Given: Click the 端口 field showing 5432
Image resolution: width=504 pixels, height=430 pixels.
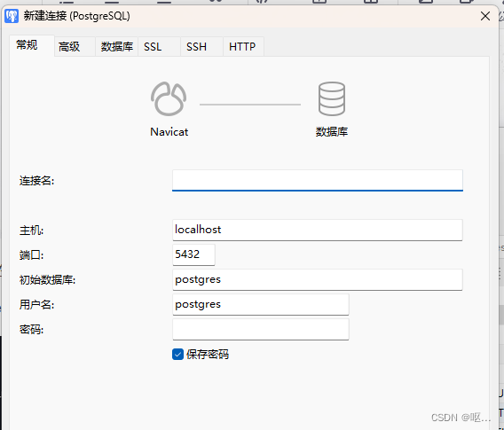Looking at the screenshot, I should click(193, 254).
